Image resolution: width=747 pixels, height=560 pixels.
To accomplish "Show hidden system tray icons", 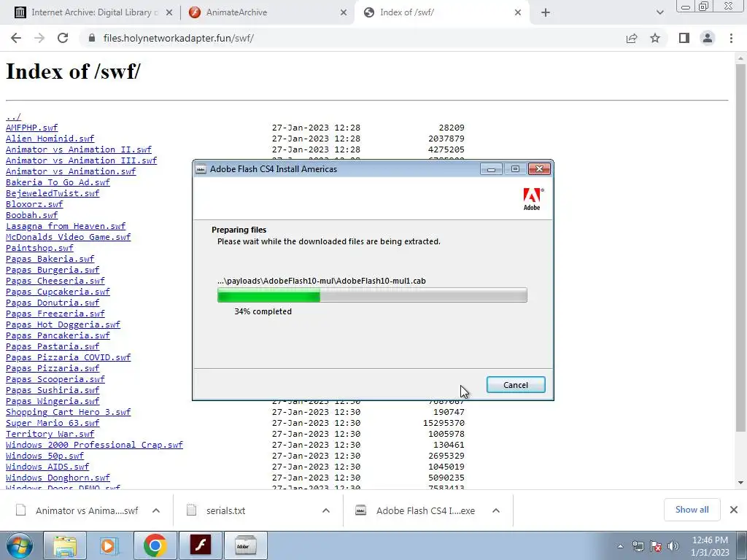I will (x=620, y=546).
